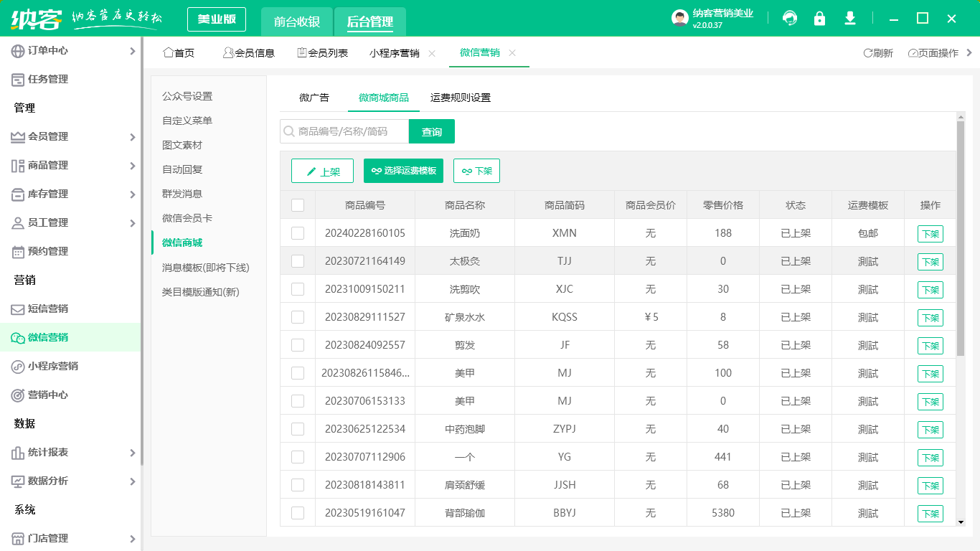980x551 pixels.
Task: Click the 商品管理 sidebar icon
Action: [x=18, y=166]
